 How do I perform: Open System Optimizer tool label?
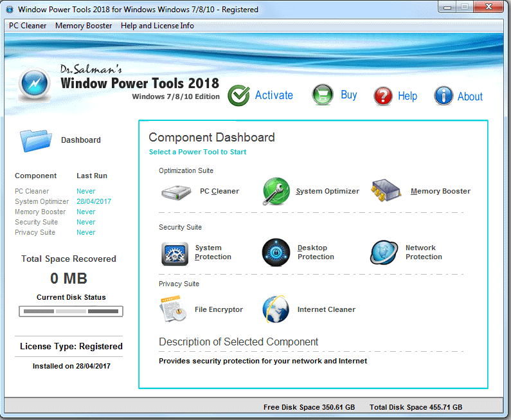point(328,191)
